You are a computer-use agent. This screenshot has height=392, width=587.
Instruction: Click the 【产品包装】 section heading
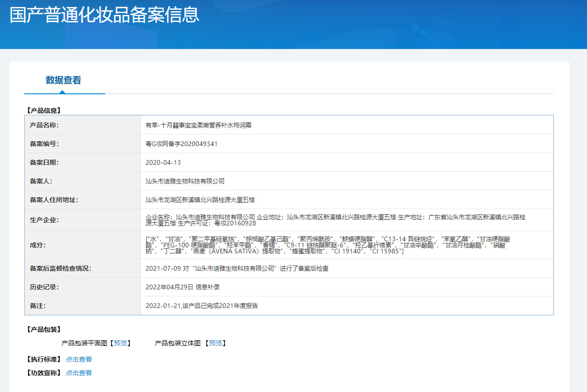pos(44,329)
